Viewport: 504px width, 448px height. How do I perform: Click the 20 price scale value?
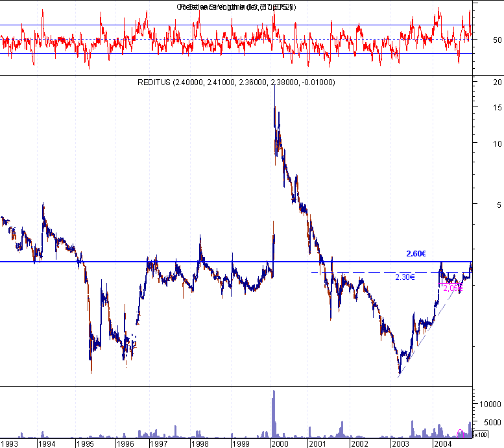498,82
